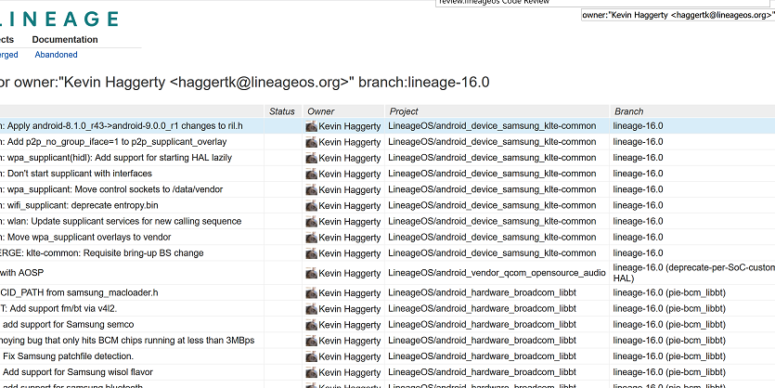775x388 pixels.
Task: Open the Documentation menu
Action: tap(65, 40)
